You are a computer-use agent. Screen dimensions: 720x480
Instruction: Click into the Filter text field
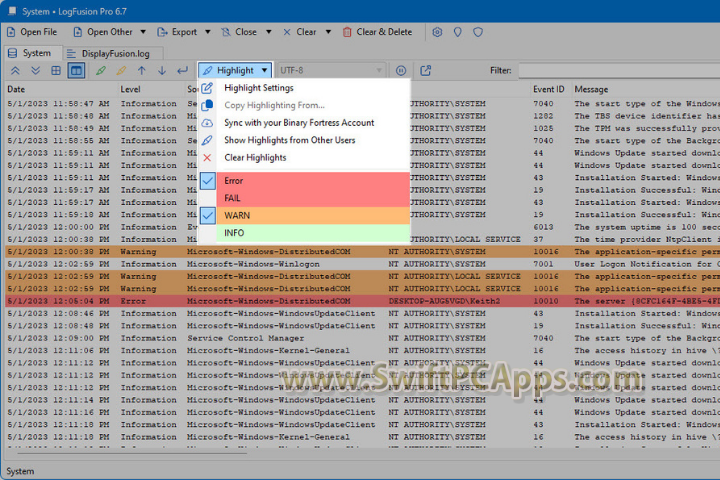point(619,71)
